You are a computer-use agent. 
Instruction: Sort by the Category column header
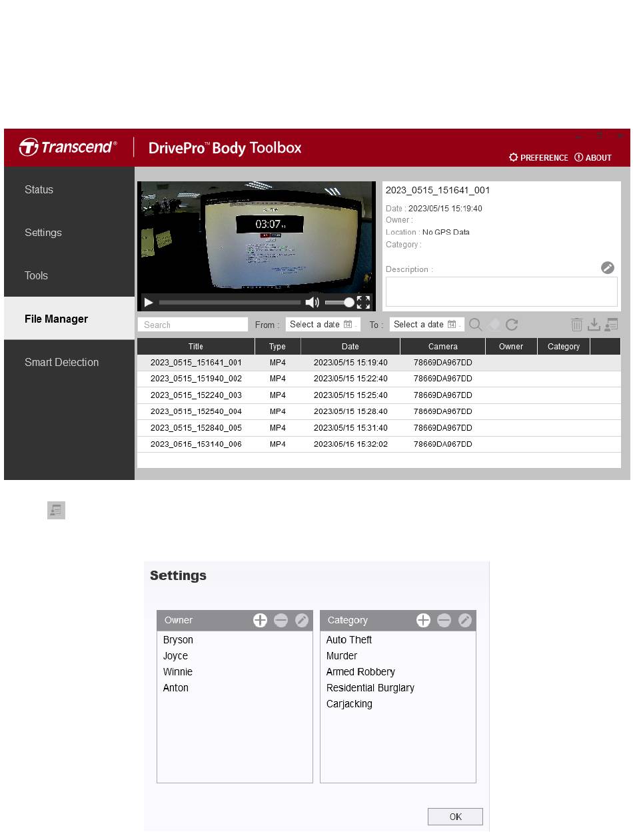click(564, 347)
